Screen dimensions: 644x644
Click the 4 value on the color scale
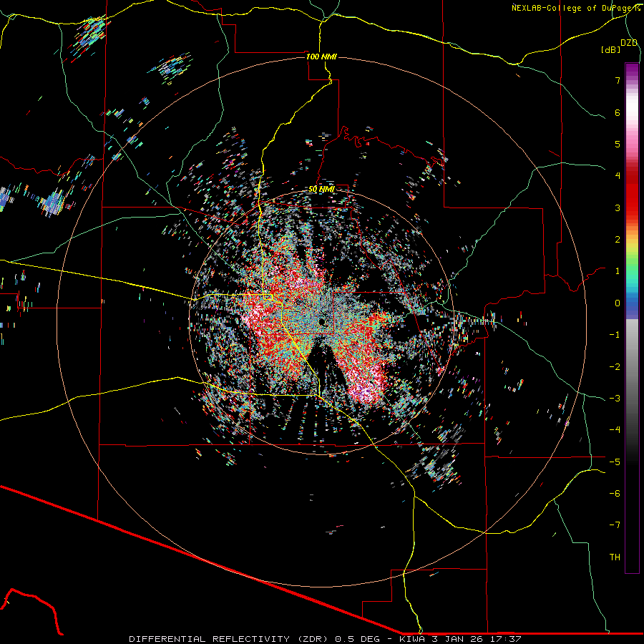coord(618,176)
